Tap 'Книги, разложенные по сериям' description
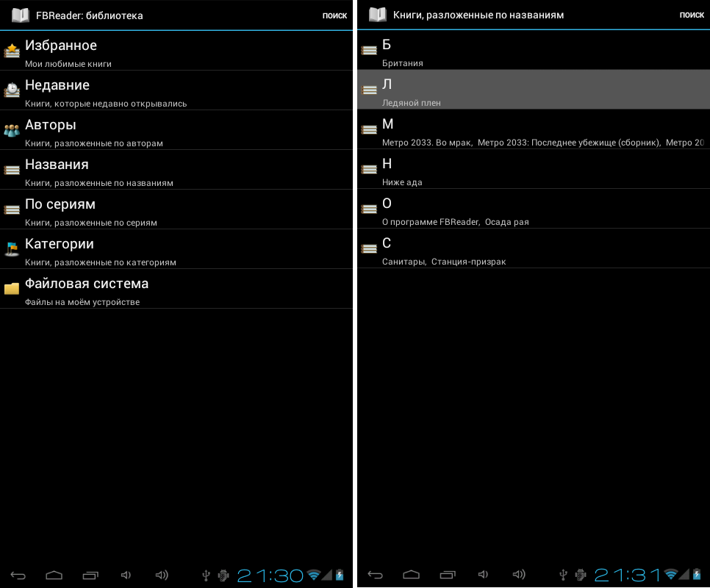Screen dimensions: 710x588 pyautogui.click(x=91, y=223)
